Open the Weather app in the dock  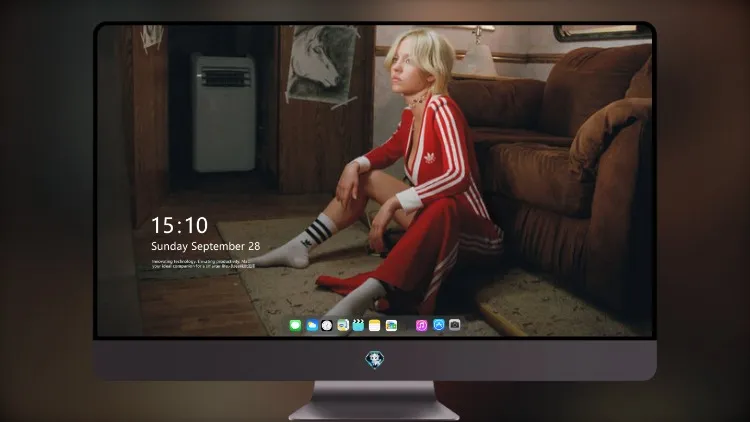click(312, 326)
